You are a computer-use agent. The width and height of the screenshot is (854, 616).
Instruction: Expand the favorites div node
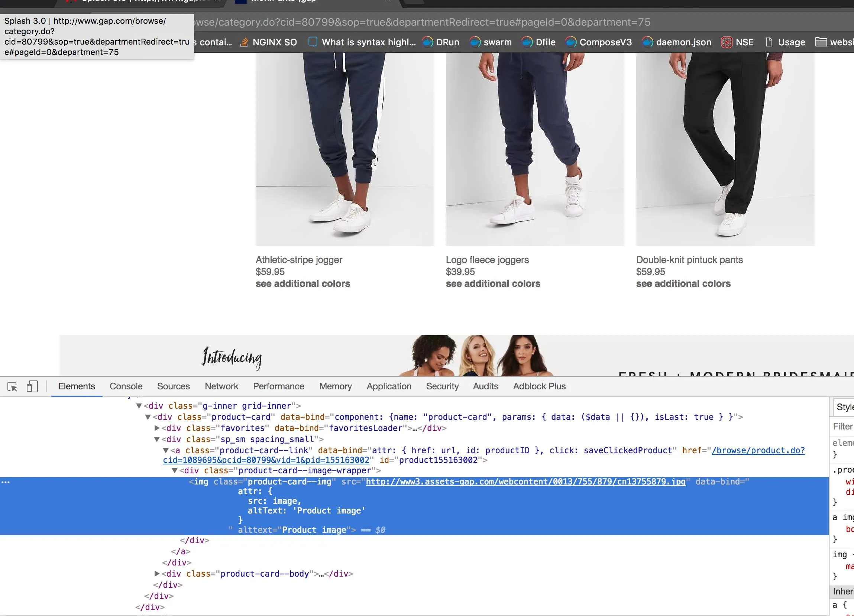pyautogui.click(x=157, y=428)
